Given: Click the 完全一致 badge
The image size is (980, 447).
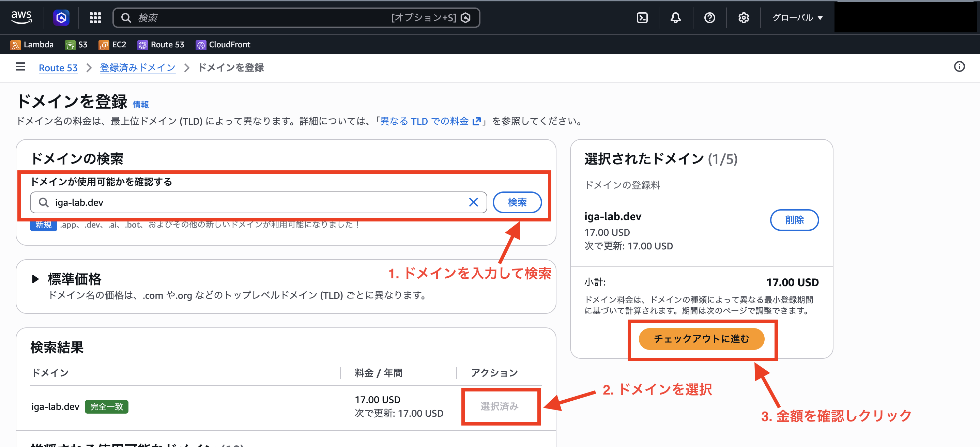Looking at the screenshot, I should (x=107, y=406).
